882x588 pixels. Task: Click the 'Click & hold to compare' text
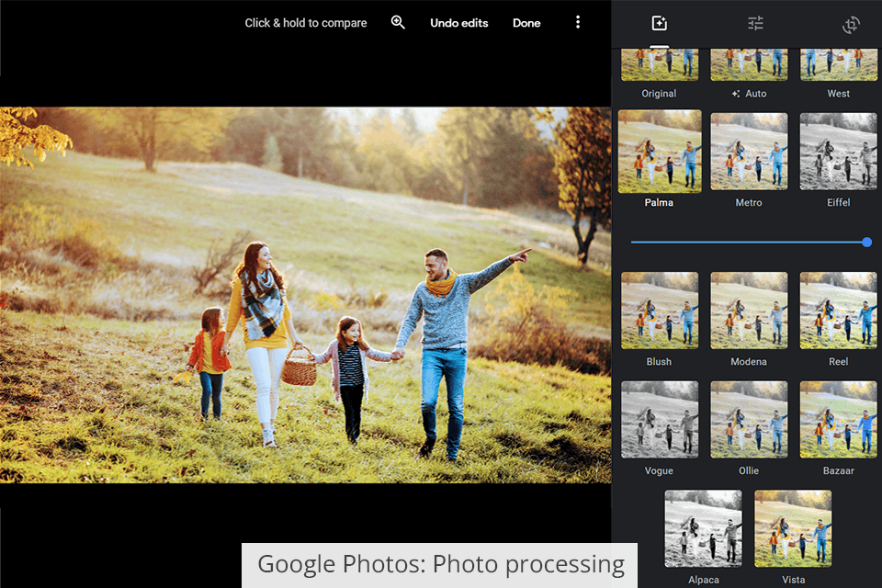(x=305, y=23)
